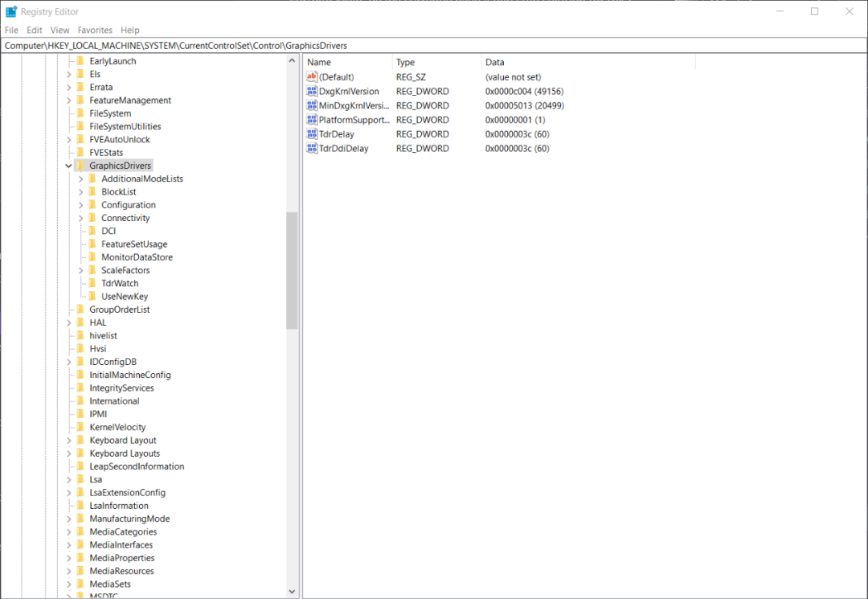Click the tree pane scroll down arrow
Viewport: 868px width, 599px height.
[x=292, y=592]
